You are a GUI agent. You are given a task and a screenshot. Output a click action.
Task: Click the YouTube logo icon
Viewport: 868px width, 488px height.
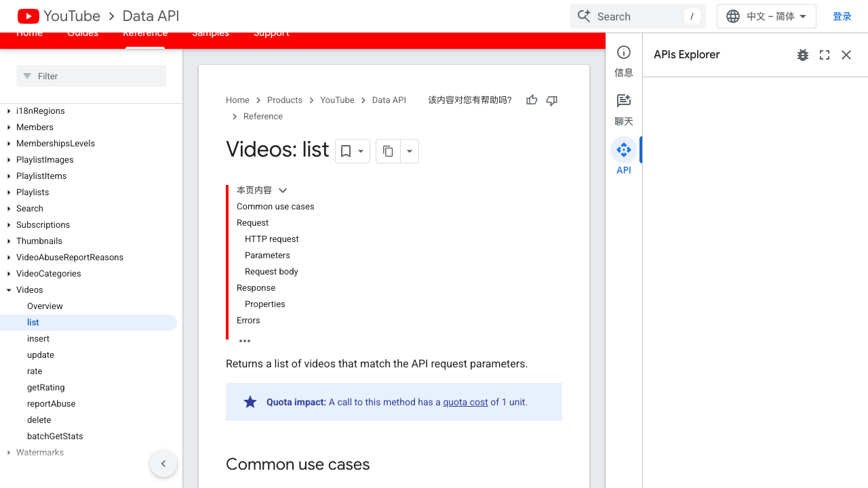coord(28,16)
